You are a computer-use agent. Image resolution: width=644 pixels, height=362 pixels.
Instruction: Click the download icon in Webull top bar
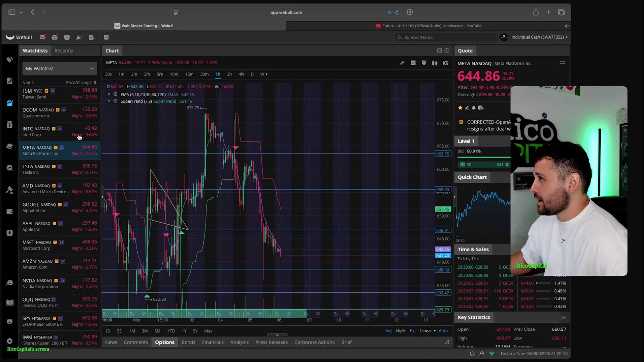[67, 37]
